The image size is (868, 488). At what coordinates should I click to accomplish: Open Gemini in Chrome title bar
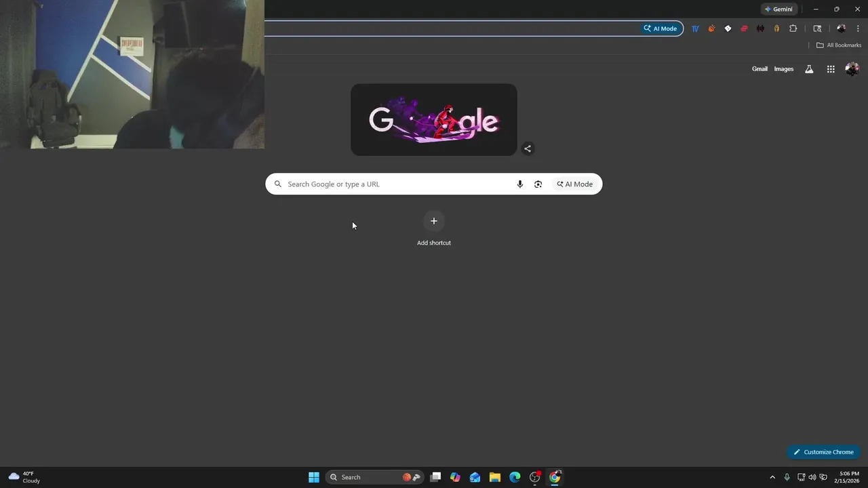778,9
